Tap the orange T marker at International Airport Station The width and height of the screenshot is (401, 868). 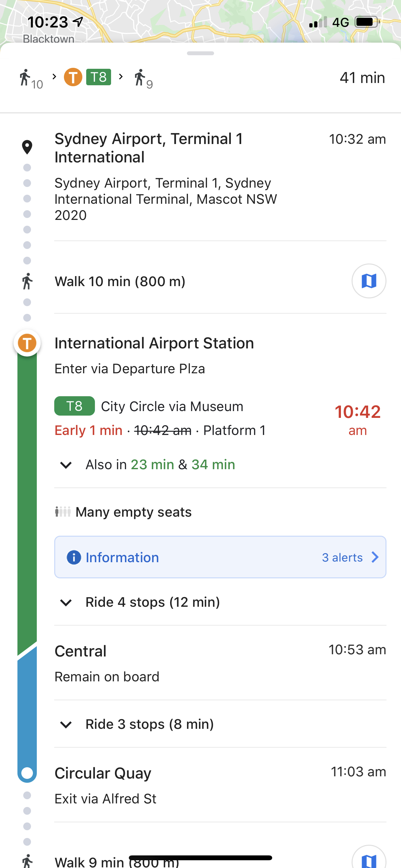pos(27,343)
